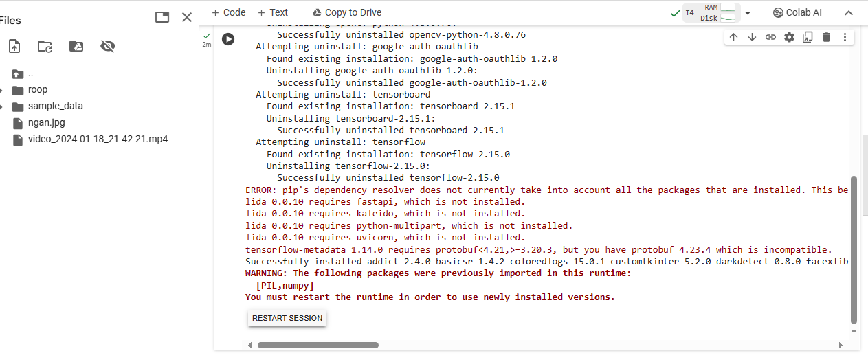Delete the cell with trash icon
This screenshot has width=868, height=362.
(x=826, y=37)
